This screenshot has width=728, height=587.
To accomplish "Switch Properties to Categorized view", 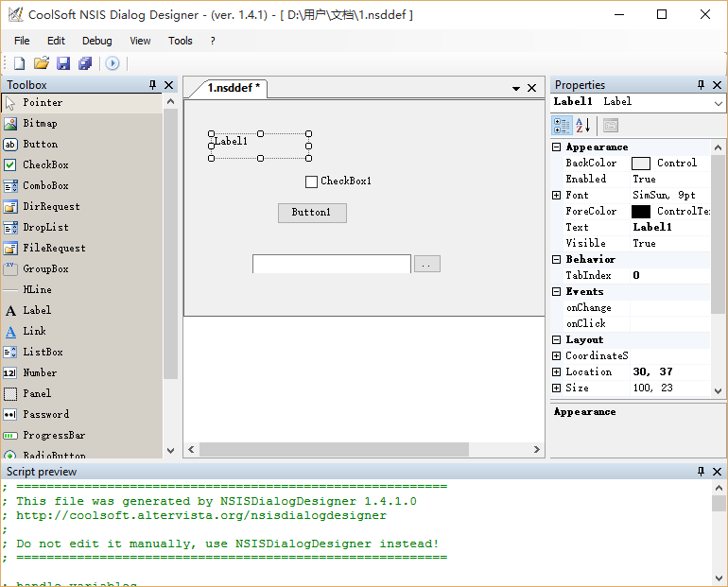I will click(x=562, y=125).
